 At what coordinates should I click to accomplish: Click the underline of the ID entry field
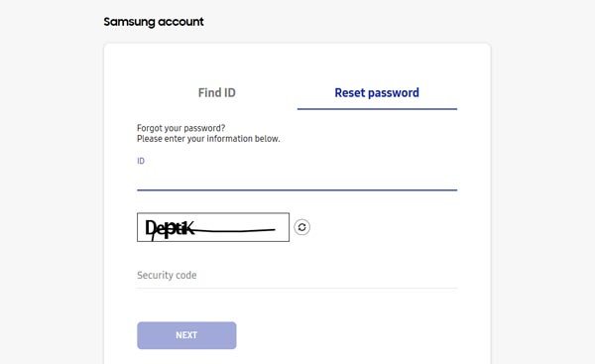tap(297, 189)
